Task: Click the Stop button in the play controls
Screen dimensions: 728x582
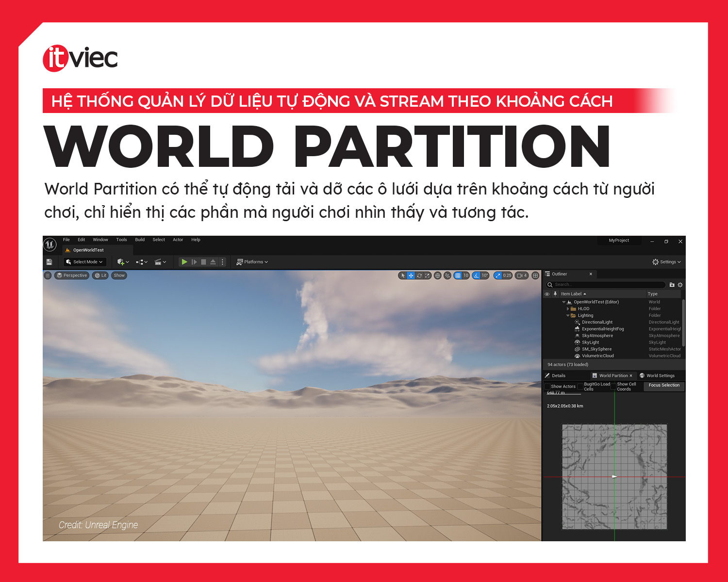Action: [203, 262]
